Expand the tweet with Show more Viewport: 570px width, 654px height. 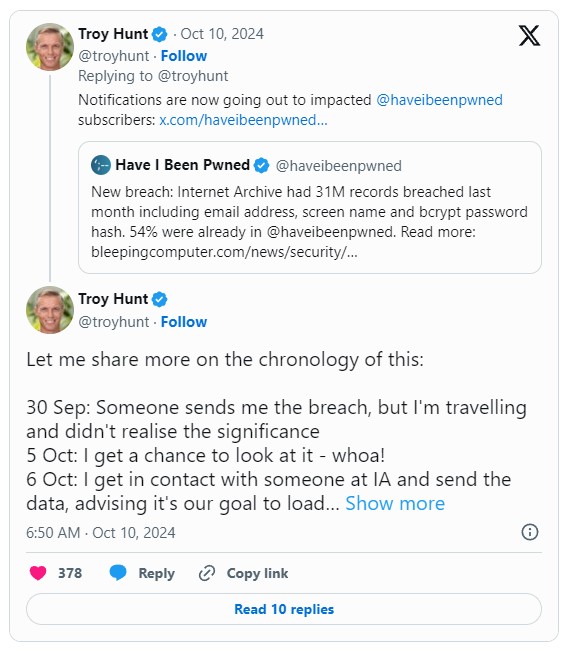coord(395,503)
